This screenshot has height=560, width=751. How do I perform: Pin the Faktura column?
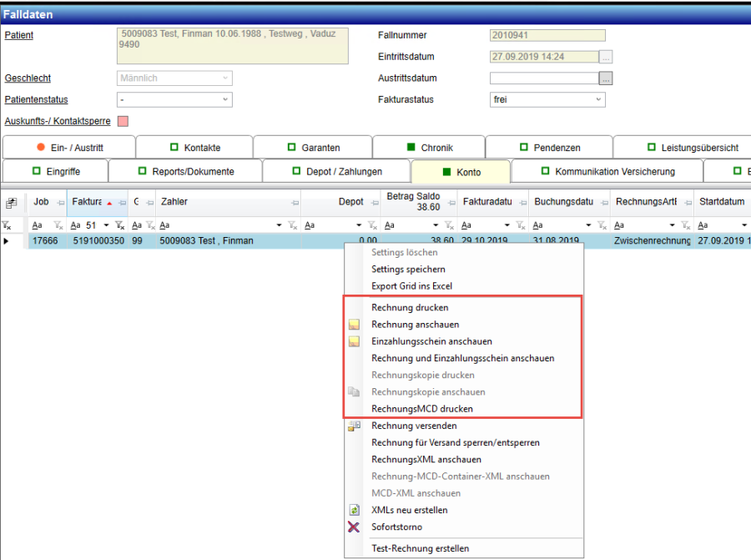pos(123,203)
